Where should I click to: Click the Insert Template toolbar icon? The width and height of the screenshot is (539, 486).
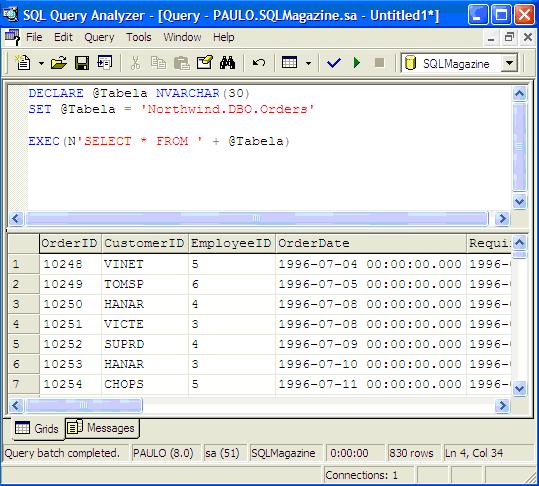104,63
